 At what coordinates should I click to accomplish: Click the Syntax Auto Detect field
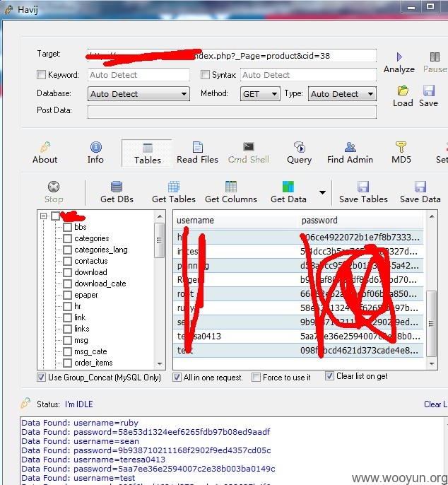(x=308, y=75)
